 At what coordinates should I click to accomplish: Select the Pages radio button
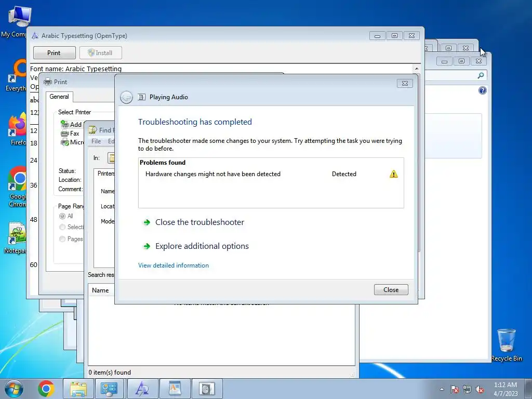[62, 239]
